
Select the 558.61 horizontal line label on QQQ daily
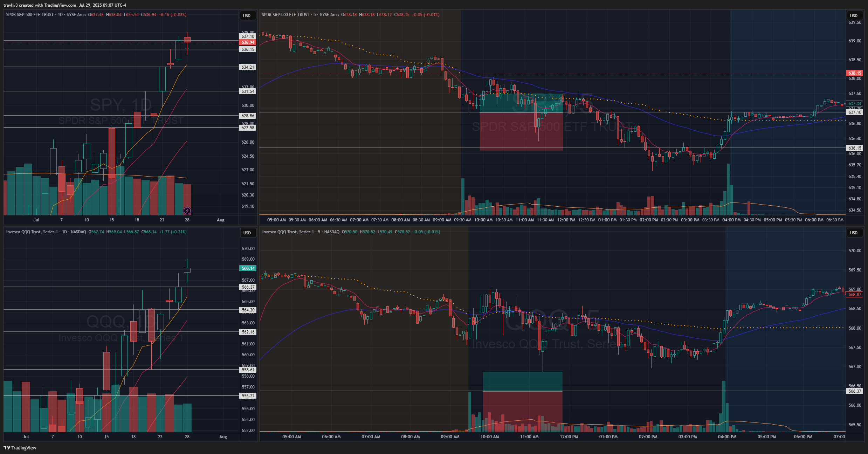(248, 370)
